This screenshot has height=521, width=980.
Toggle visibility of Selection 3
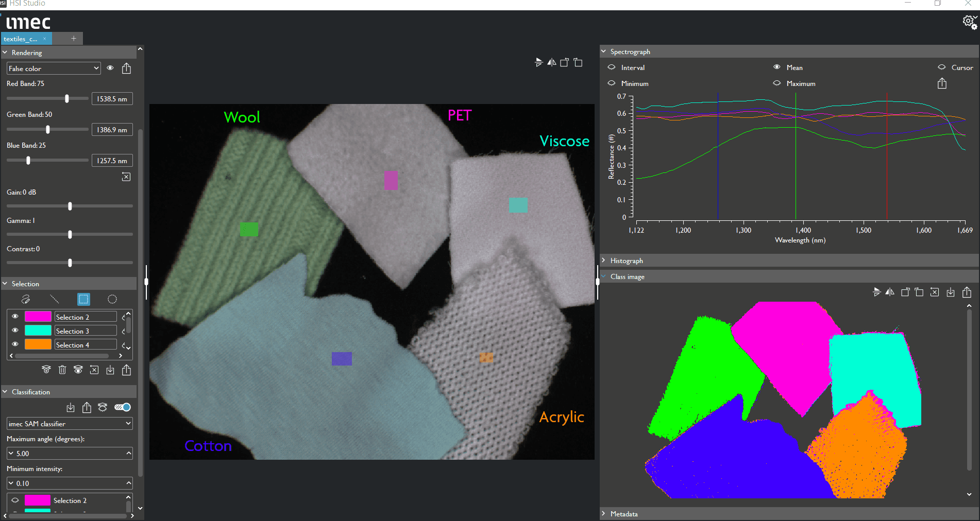[15, 331]
